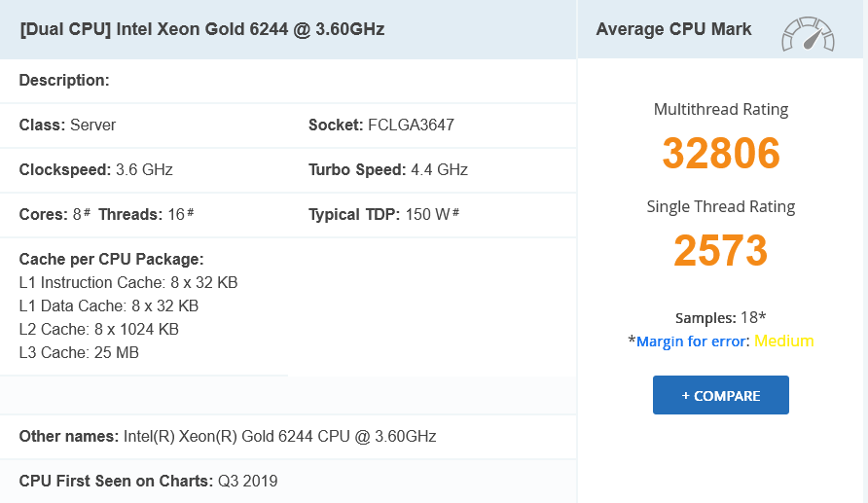The image size is (868, 503).
Task: Click the footnote marker next to Threads 16
Action: point(191,212)
